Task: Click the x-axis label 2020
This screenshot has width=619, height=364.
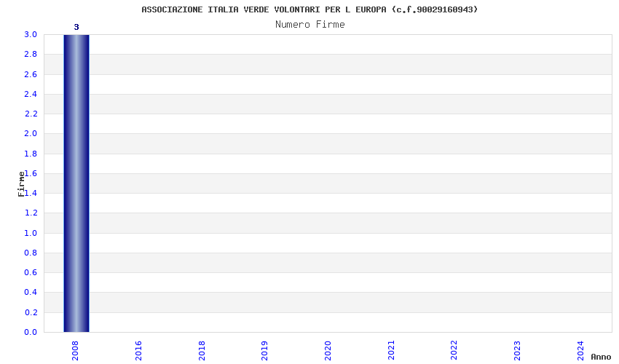Action: click(x=328, y=351)
